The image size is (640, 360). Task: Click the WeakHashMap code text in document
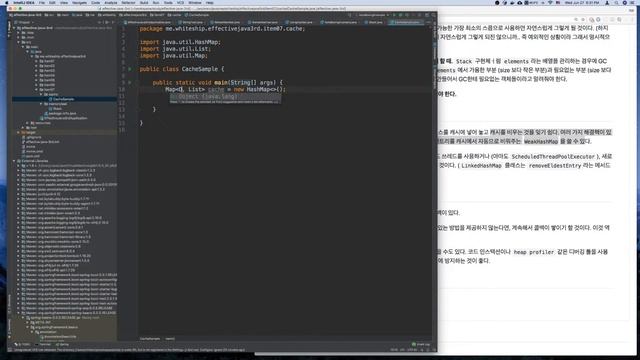(541, 141)
